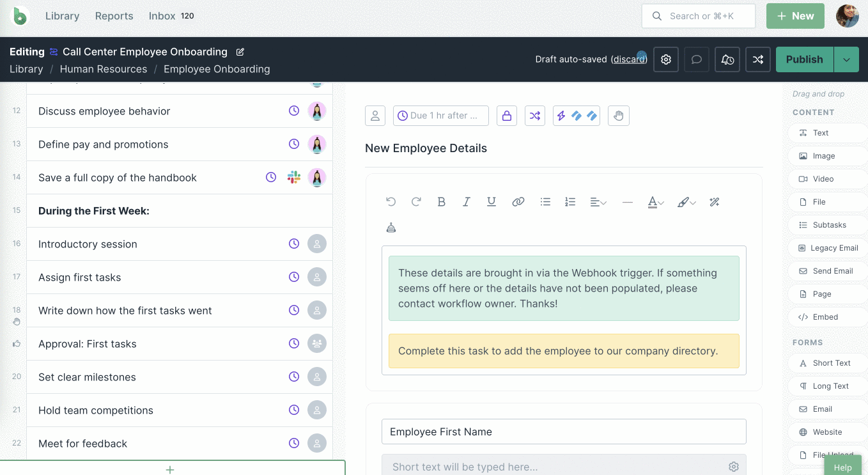Toggle the stop task hand icon
The image size is (868, 475).
(x=618, y=116)
